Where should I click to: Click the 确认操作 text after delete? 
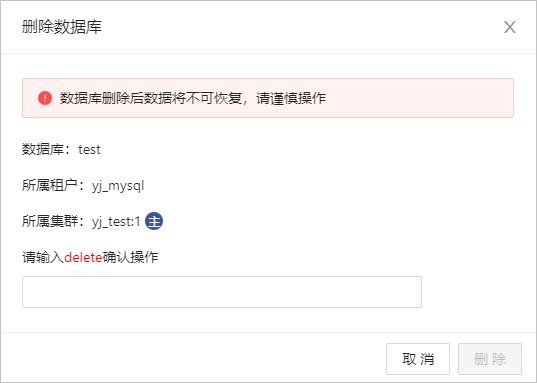[130, 257]
